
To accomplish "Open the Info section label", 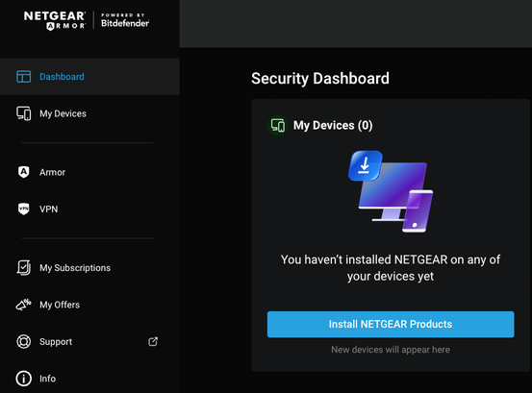I will pos(47,379).
